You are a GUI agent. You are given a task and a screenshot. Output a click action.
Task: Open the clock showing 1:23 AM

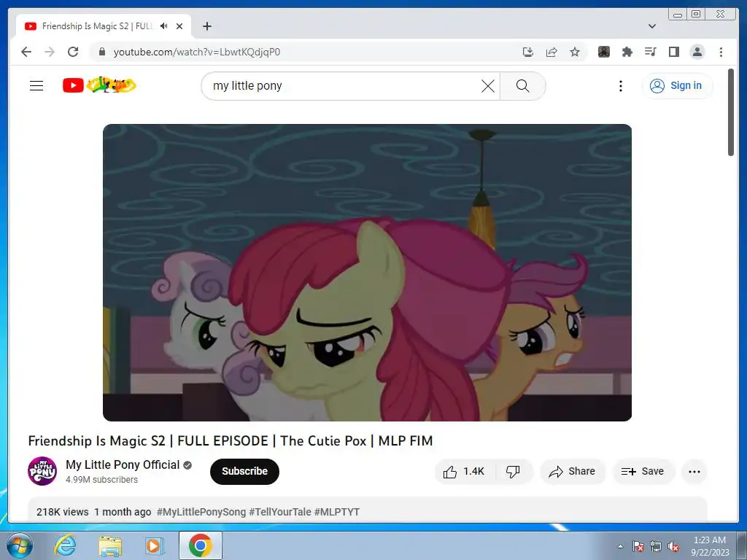tap(710, 546)
